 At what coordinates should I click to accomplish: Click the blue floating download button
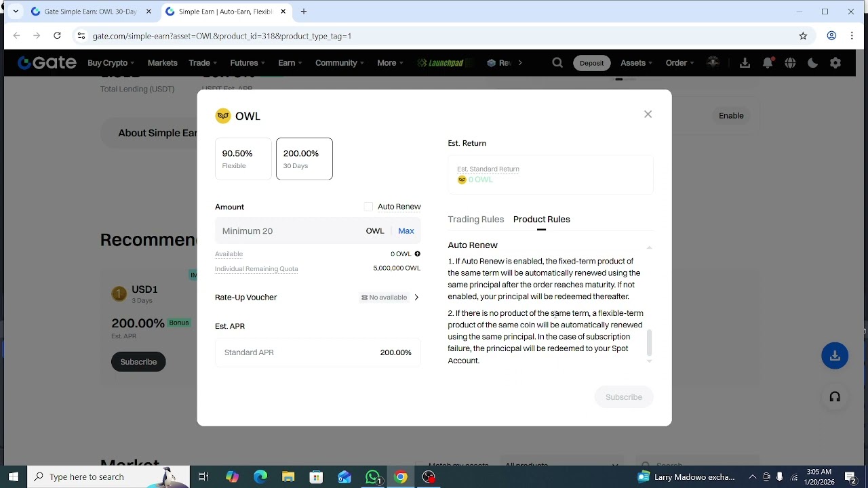pos(835,356)
